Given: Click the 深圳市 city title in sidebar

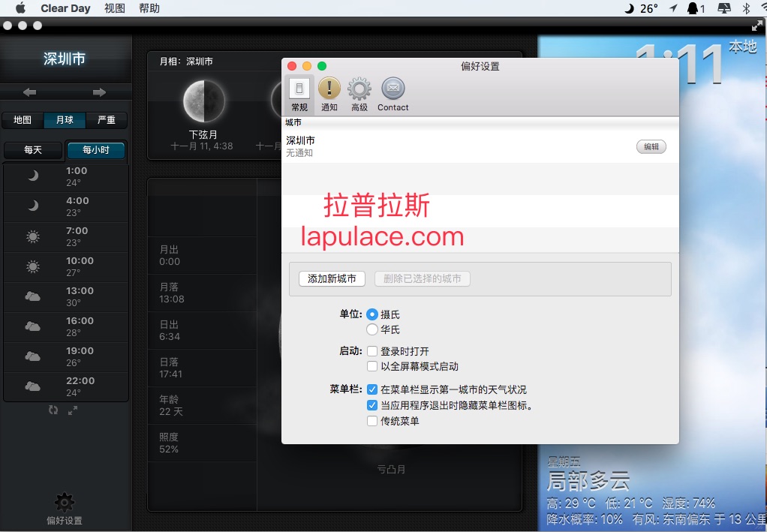Looking at the screenshot, I should tap(65, 59).
